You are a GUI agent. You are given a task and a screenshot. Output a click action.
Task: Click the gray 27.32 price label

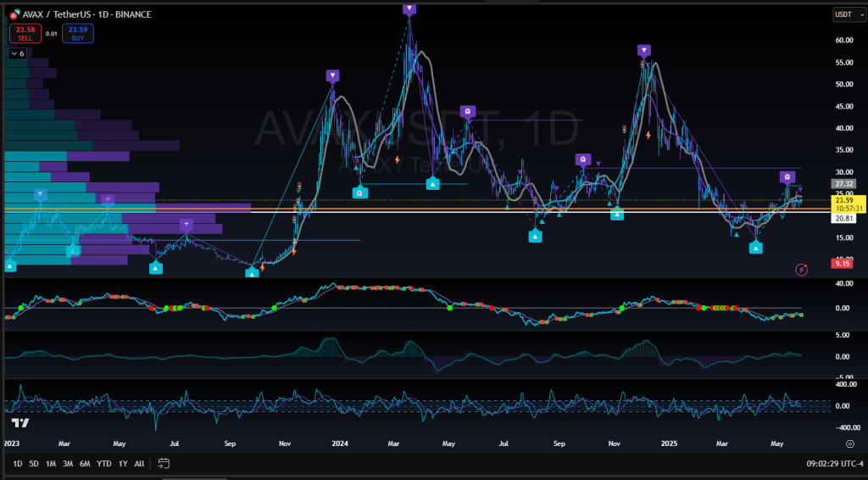pyautogui.click(x=844, y=184)
